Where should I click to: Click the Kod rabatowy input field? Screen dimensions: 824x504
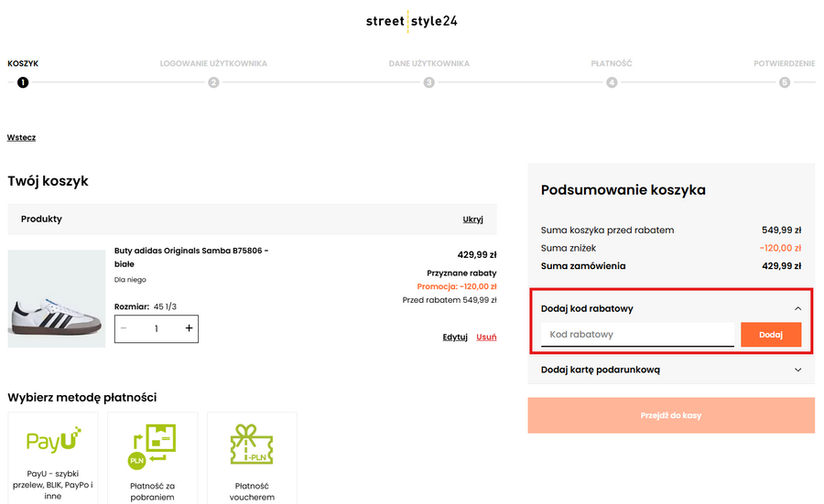pos(637,335)
